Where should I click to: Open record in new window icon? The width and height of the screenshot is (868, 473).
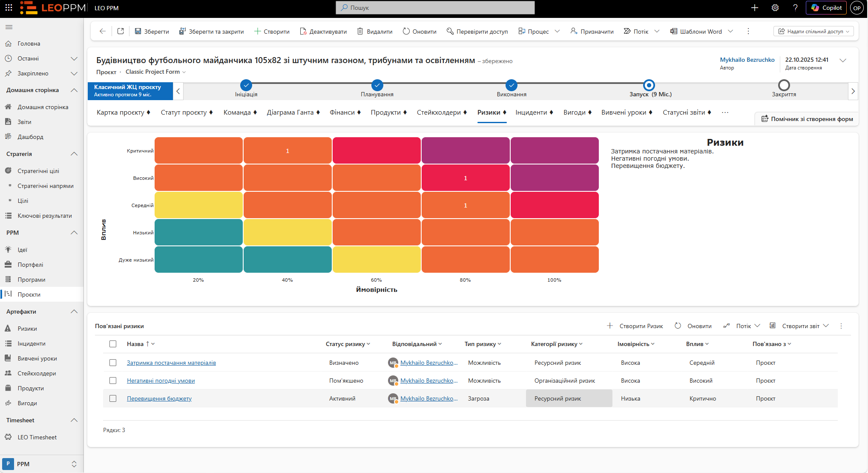[x=121, y=31]
